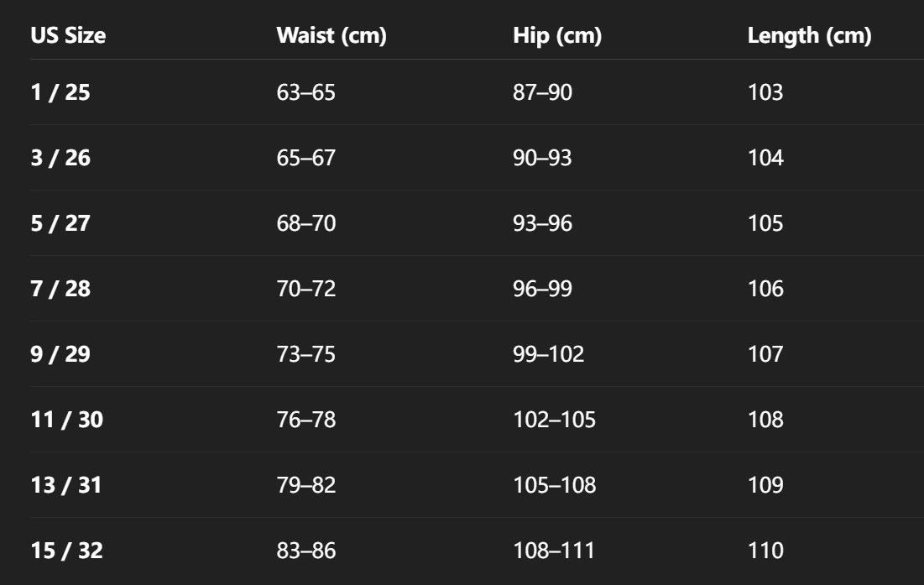The width and height of the screenshot is (924, 585).
Task: Click hip value 108–111
Action: click(554, 551)
